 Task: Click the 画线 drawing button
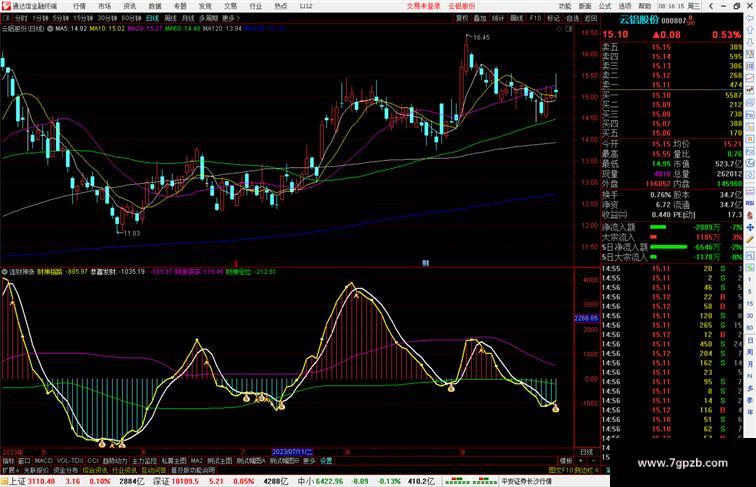click(x=516, y=18)
